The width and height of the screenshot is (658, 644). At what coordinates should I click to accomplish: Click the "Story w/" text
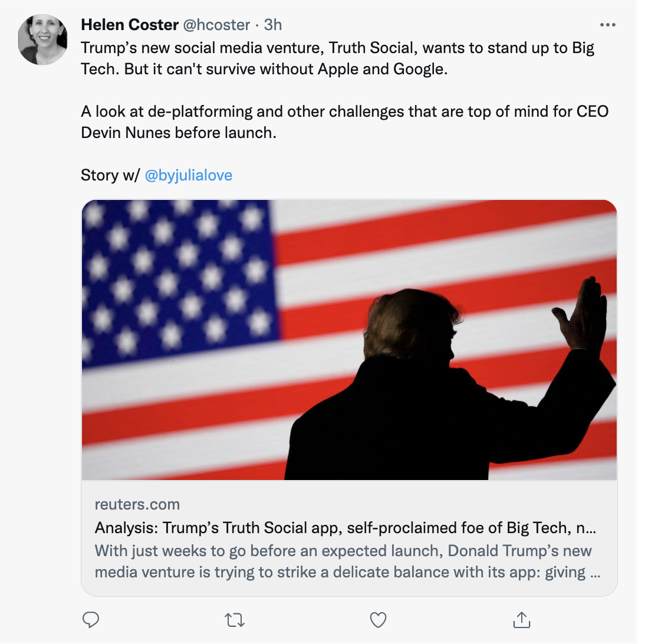(110, 175)
